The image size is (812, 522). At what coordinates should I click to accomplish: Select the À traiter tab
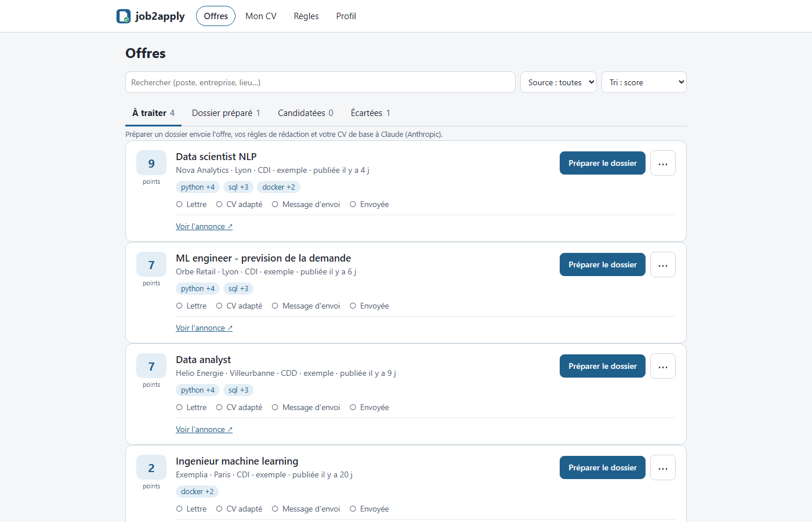153,113
